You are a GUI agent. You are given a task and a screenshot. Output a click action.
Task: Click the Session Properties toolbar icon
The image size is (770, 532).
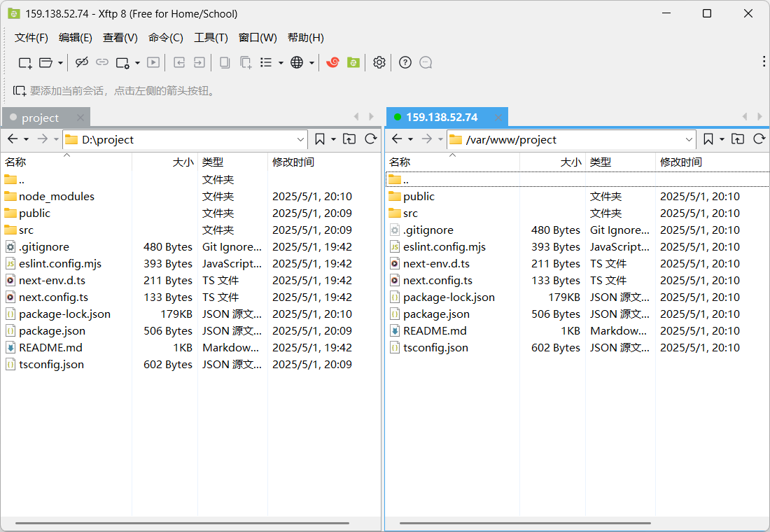tap(122, 62)
